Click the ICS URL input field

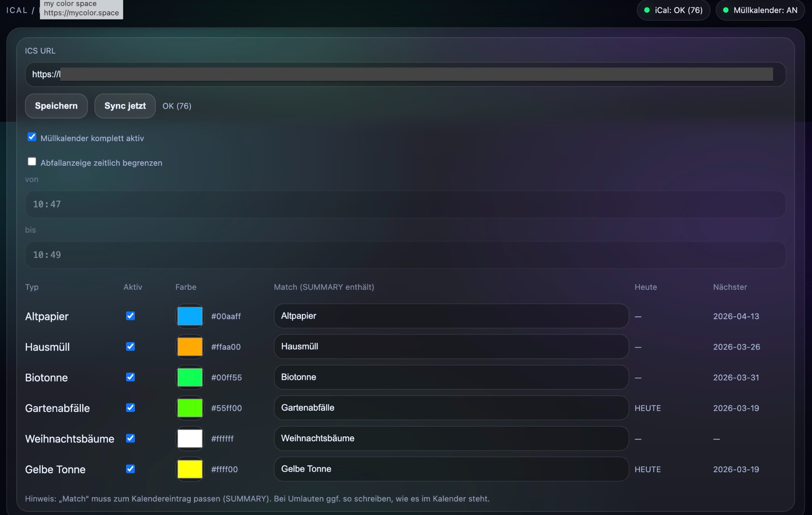(404, 74)
